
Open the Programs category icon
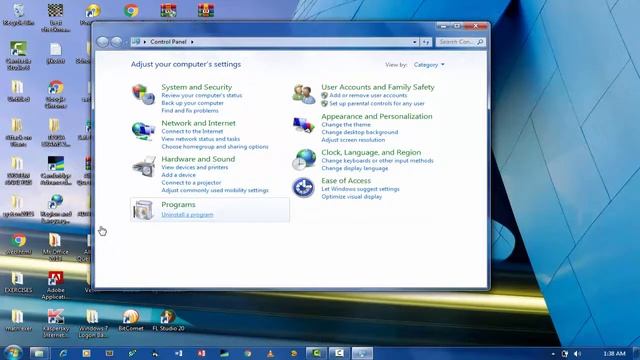pos(144,210)
